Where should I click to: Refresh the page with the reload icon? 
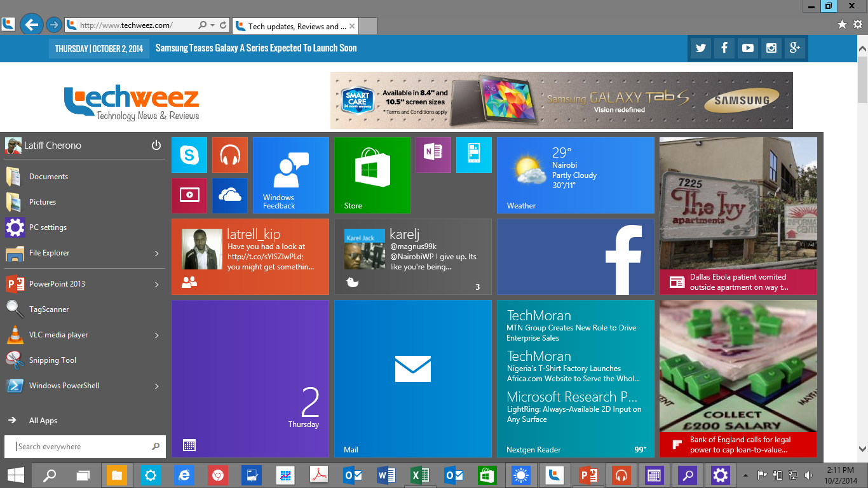coord(223,25)
